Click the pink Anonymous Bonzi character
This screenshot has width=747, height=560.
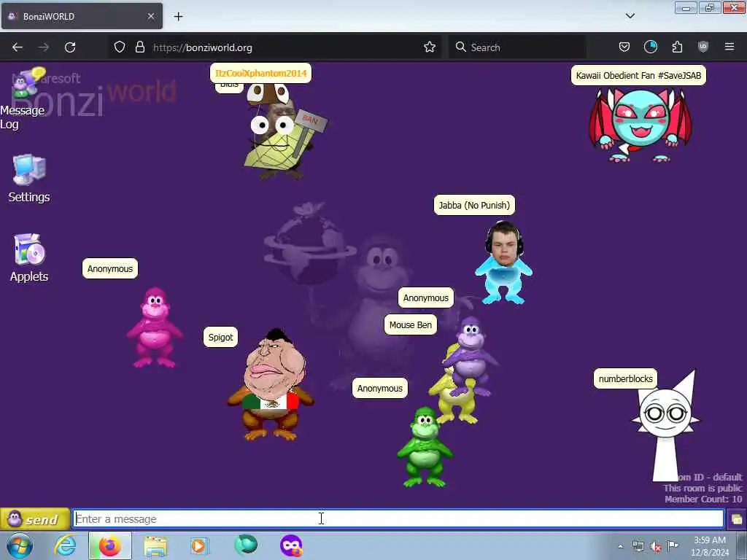pos(155,327)
